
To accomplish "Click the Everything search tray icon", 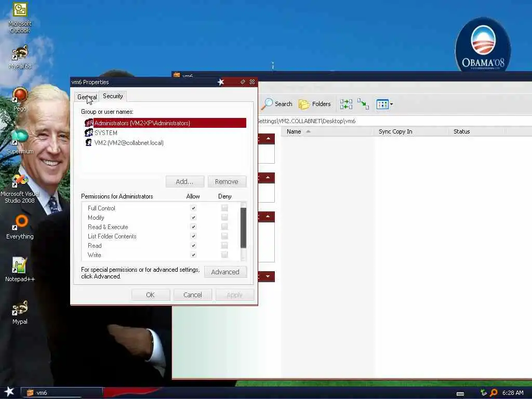I will (x=494, y=393).
